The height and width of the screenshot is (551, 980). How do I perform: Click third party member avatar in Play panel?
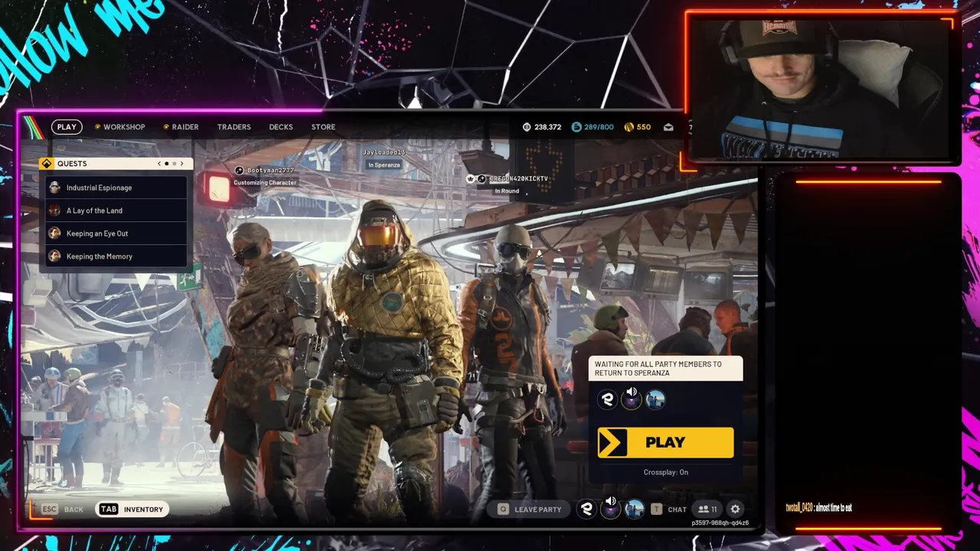[x=655, y=399]
